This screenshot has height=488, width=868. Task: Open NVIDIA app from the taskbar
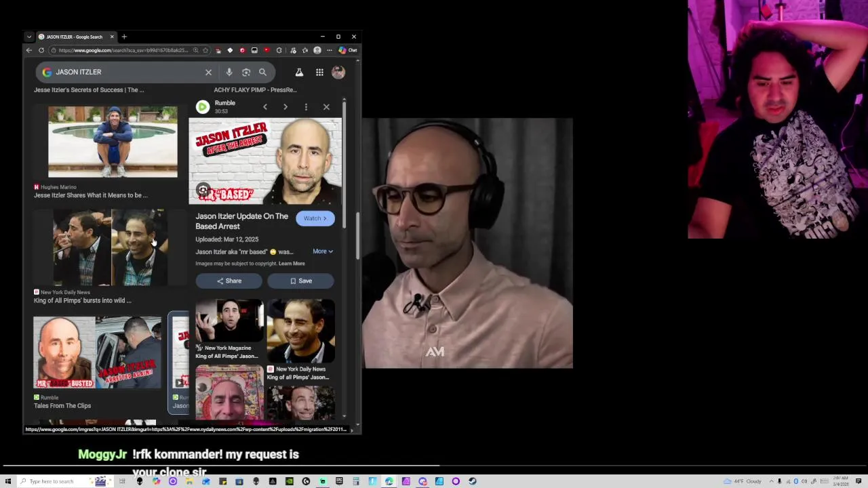[290, 481]
